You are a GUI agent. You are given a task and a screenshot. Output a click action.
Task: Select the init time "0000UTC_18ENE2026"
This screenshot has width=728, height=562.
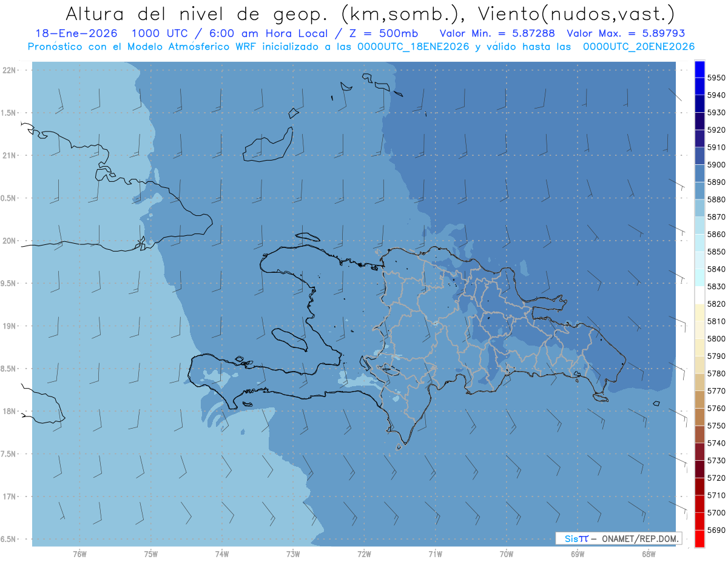tap(413, 47)
